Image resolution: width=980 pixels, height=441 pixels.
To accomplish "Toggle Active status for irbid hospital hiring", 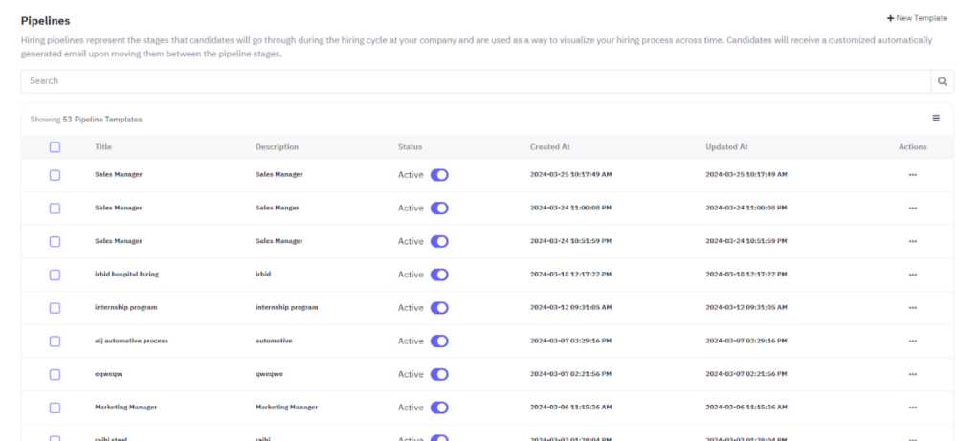I will (439, 275).
